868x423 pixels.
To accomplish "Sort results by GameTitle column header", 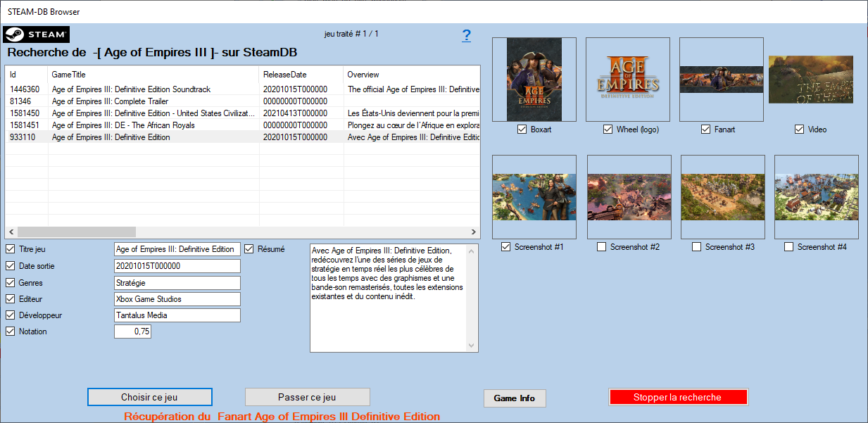I will tap(153, 75).
